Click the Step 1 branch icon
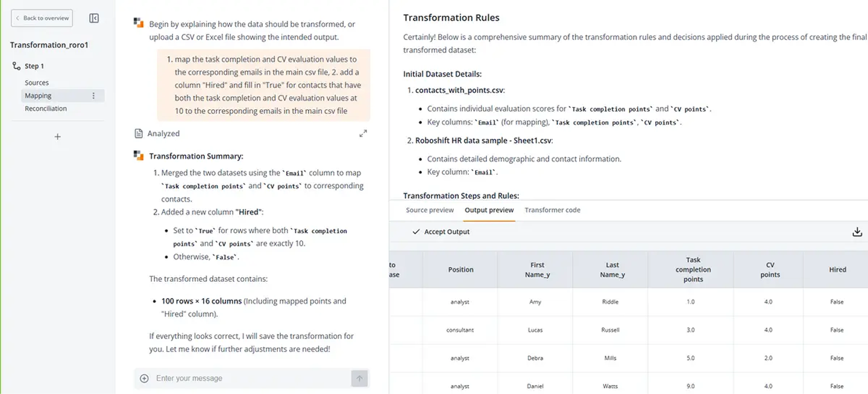Image resolution: width=868 pixels, height=394 pixels. pos(16,66)
